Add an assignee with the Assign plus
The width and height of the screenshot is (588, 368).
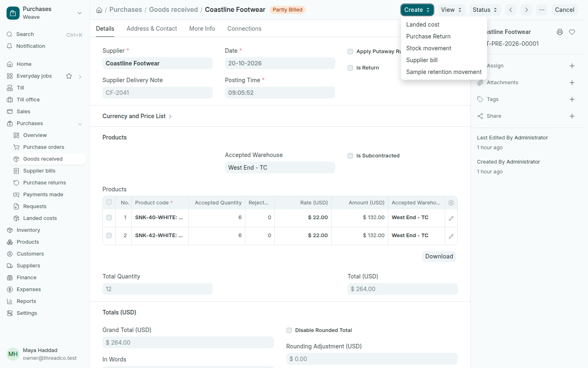[x=572, y=66]
